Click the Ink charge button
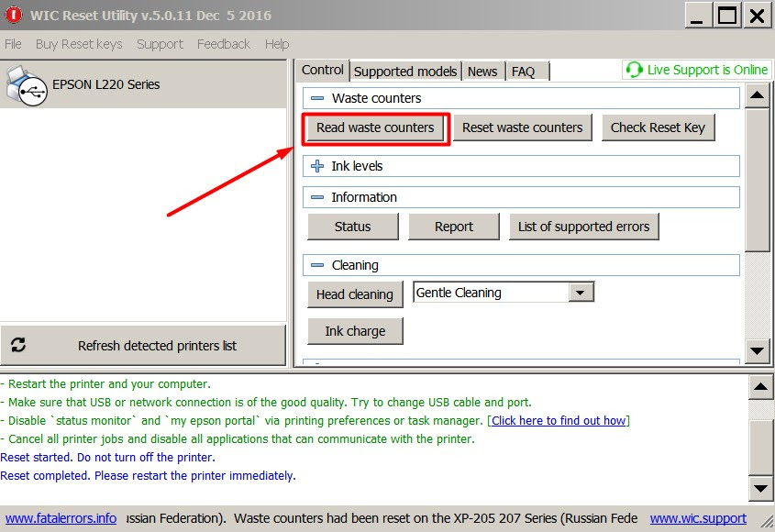 (x=355, y=331)
